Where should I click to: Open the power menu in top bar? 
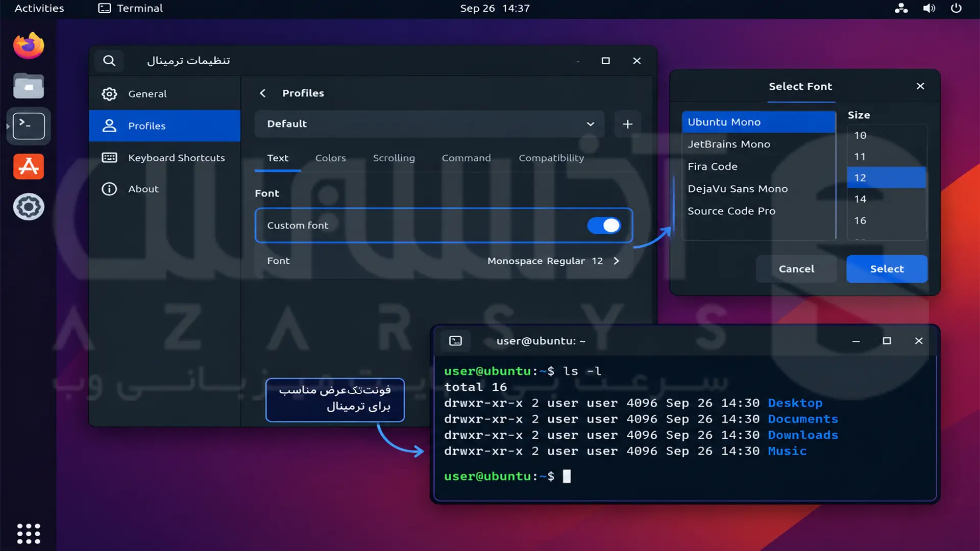[x=956, y=8]
